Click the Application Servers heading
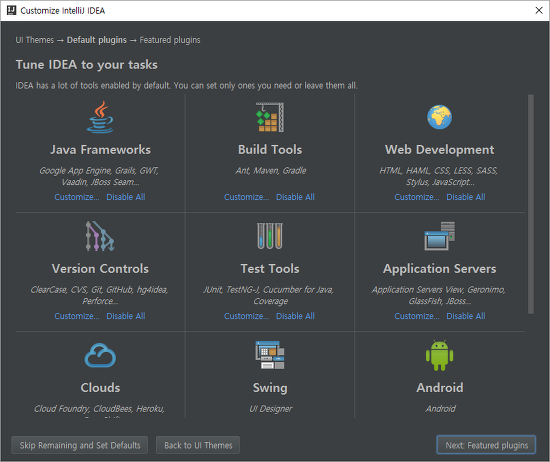Viewport: 550px width, 462px height. tap(440, 269)
